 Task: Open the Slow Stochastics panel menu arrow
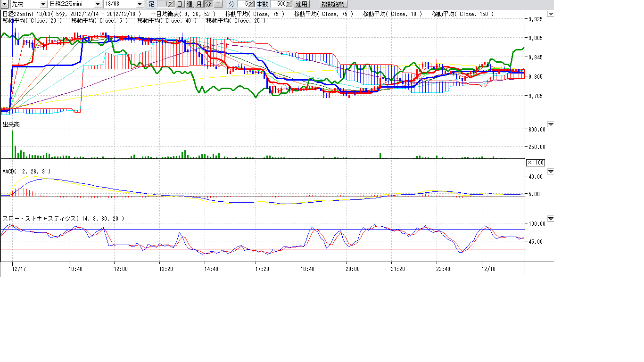[x=550, y=219]
